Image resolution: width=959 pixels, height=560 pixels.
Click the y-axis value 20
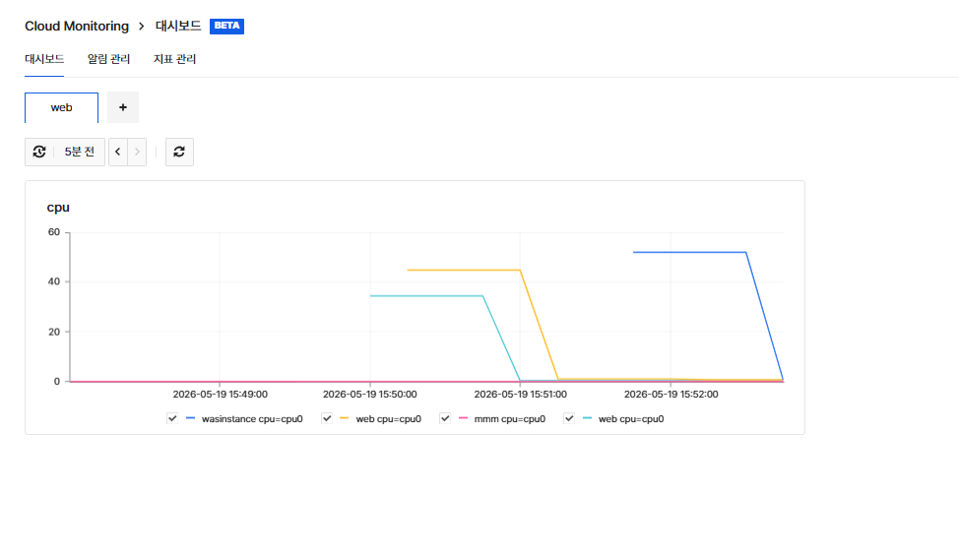(x=54, y=332)
